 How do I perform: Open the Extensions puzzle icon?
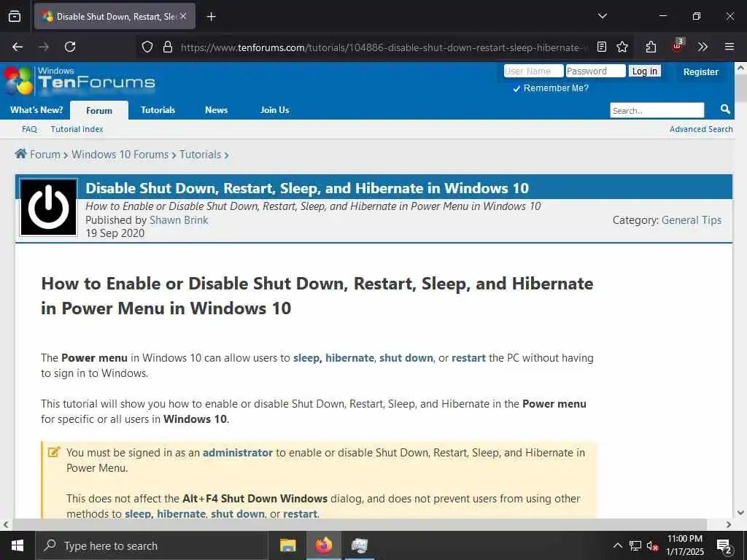point(651,47)
